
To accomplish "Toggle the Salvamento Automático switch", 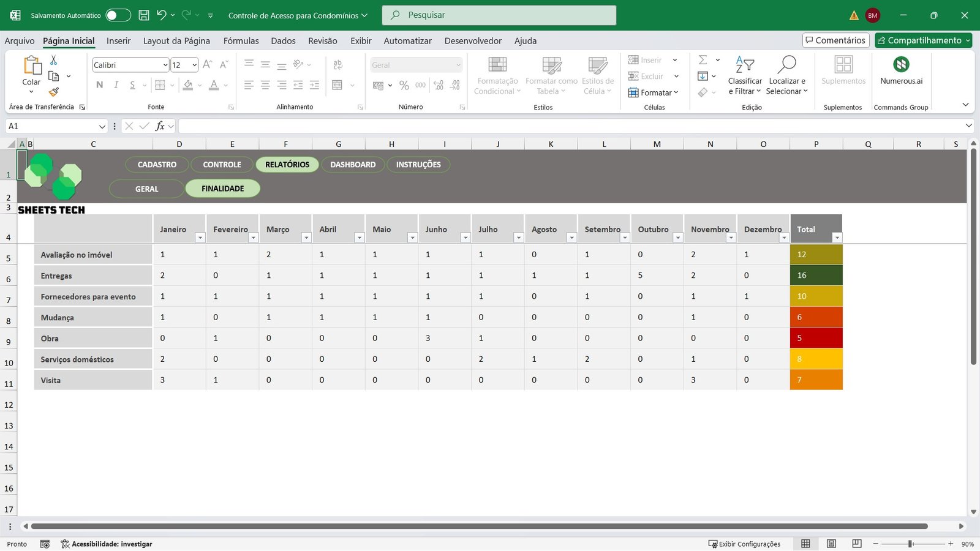I will (118, 15).
